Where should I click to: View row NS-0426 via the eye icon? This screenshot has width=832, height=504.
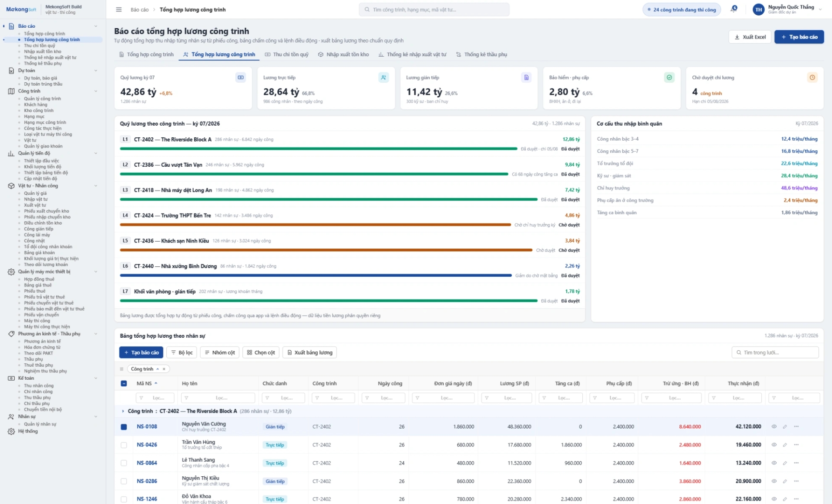pos(774,445)
